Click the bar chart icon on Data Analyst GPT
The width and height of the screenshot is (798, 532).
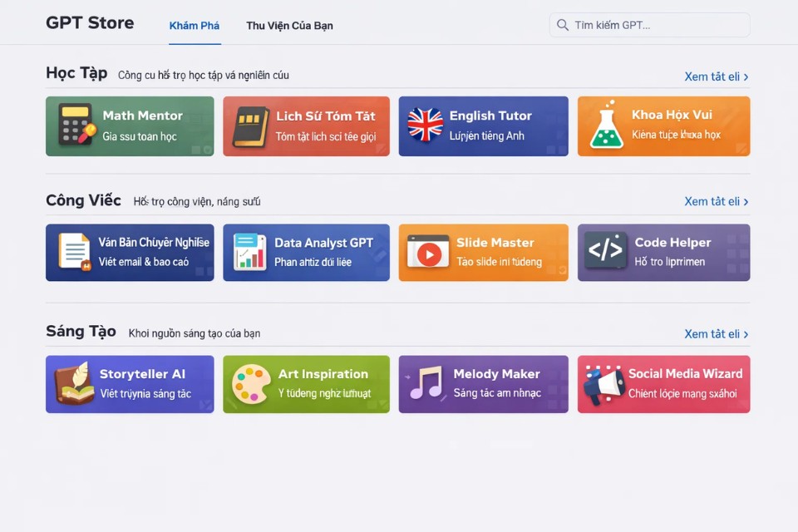click(249, 252)
